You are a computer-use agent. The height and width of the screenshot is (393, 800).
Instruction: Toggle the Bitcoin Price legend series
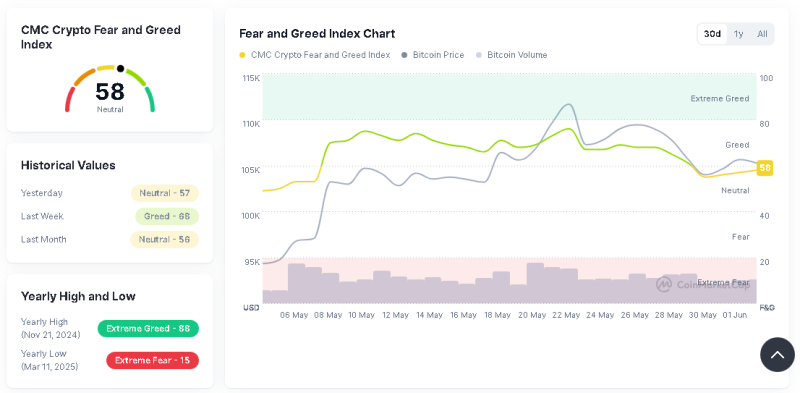433,55
